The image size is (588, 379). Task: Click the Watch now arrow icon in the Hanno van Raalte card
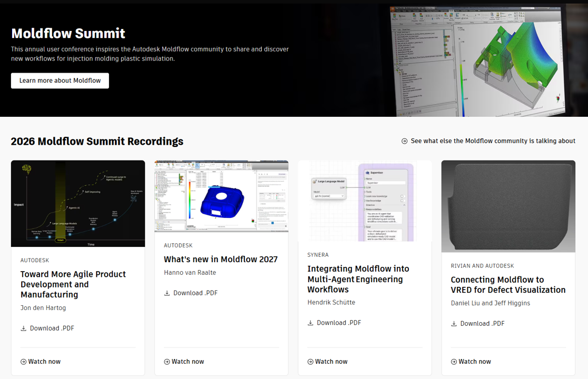[167, 362]
